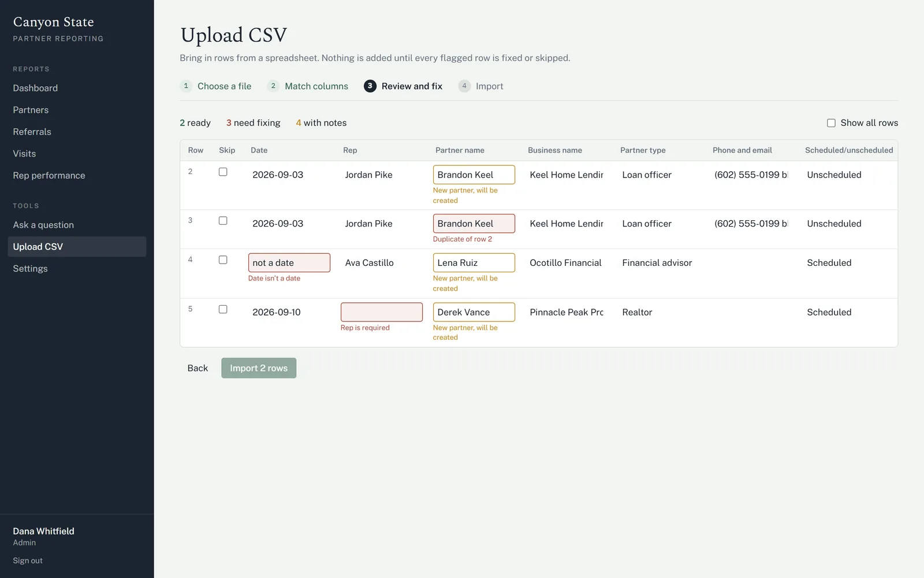Edit the Brandon Keel partner name in row 2
The width and height of the screenshot is (924, 578).
474,175
